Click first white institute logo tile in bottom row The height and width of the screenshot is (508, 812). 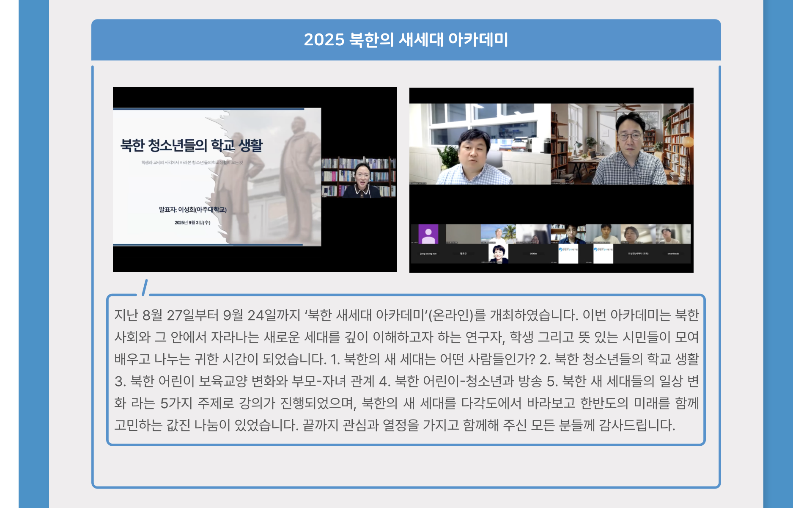pyautogui.click(x=568, y=254)
